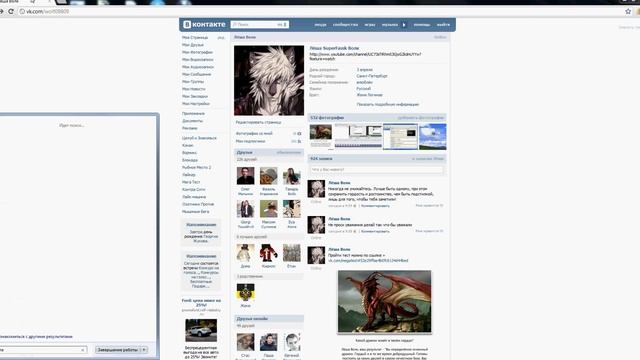This screenshot has height=360, width=640.
Task: Click 'Завершение работы' in Start menu
Action: tap(117, 350)
